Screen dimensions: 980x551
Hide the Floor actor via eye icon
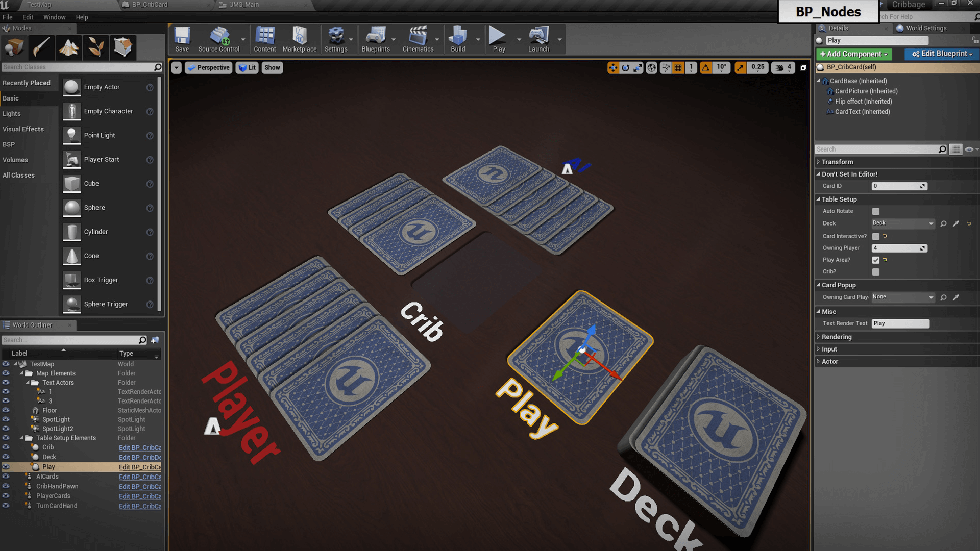tap(6, 410)
